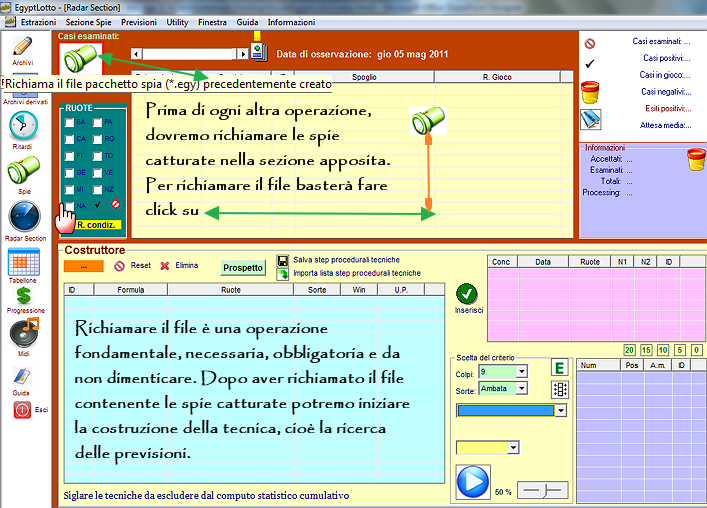Click the grid dots icon below E
This screenshot has width=707, height=508.
click(560, 389)
